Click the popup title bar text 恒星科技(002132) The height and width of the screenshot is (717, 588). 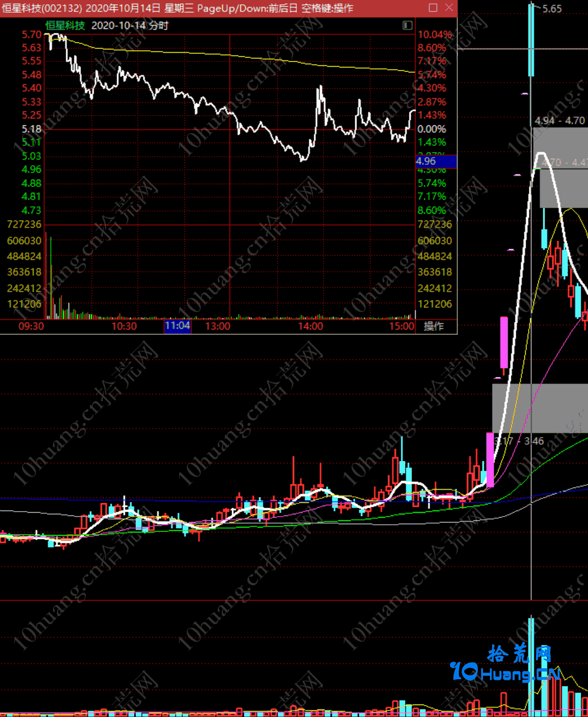pos(42,8)
